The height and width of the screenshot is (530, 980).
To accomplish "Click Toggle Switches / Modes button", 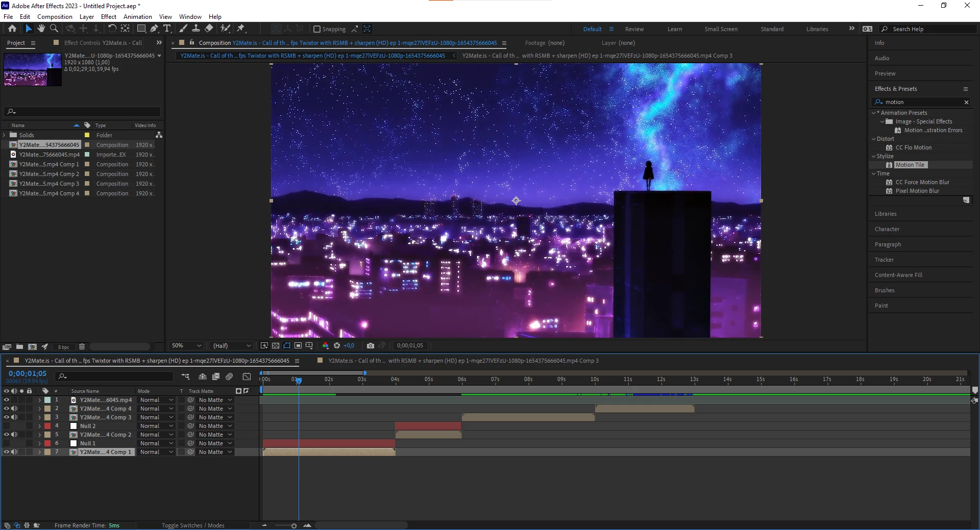I will [x=193, y=525].
